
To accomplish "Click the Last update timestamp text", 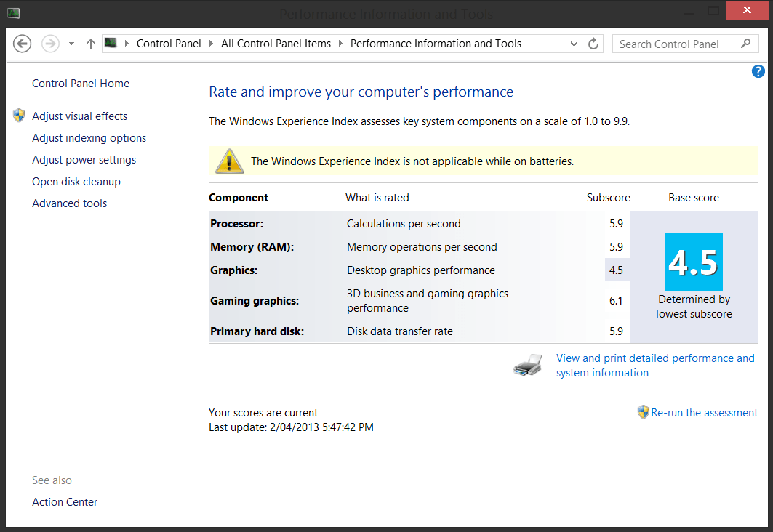I will coord(291,427).
